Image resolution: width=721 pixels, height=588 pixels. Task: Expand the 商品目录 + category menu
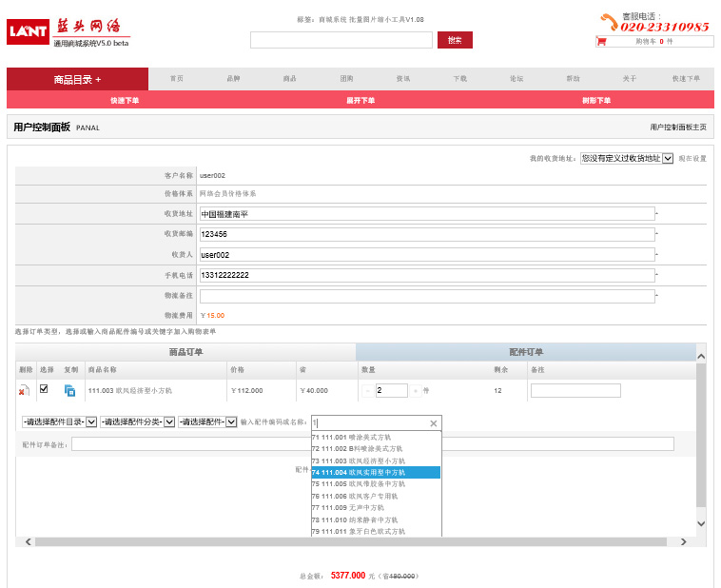pyautogui.click(x=77, y=79)
